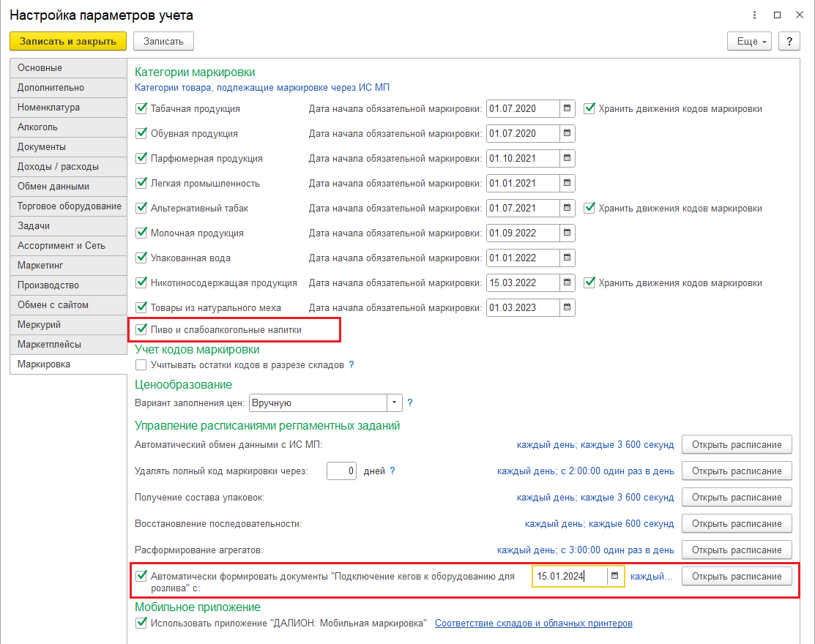Click каждый день; каждые 600 секунд link
This screenshot has width=815, height=644.
tap(599, 523)
